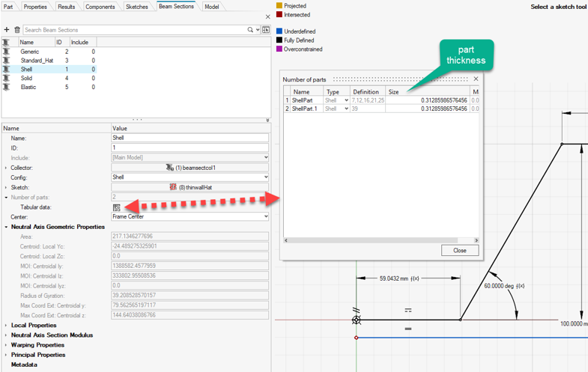588x372 pixels.
Task: Close the Number of parts dialog with X
Action: pyautogui.click(x=476, y=79)
